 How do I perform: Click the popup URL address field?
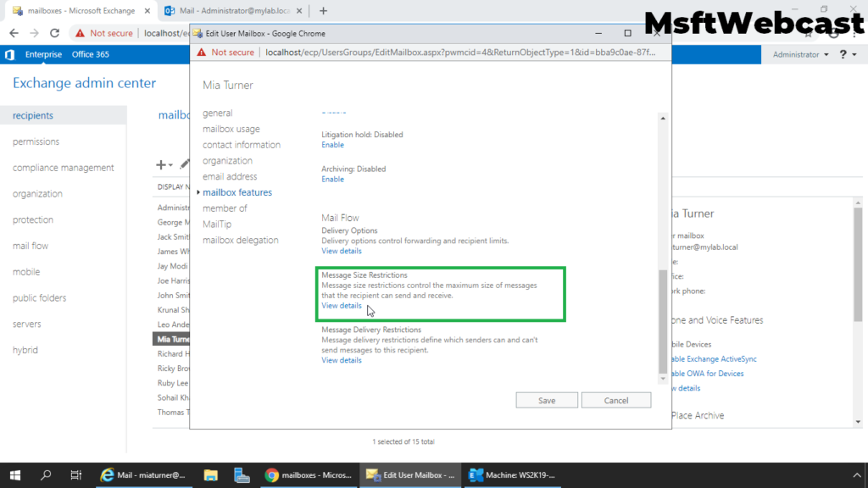pos(460,53)
